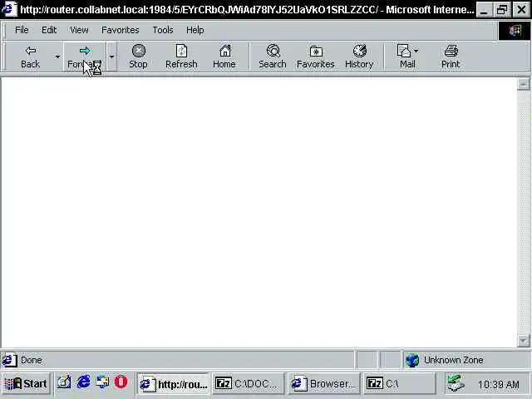Switch to the http://rou... taskbar window
Viewport: 532px width, 399px height.
click(x=173, y=384)
